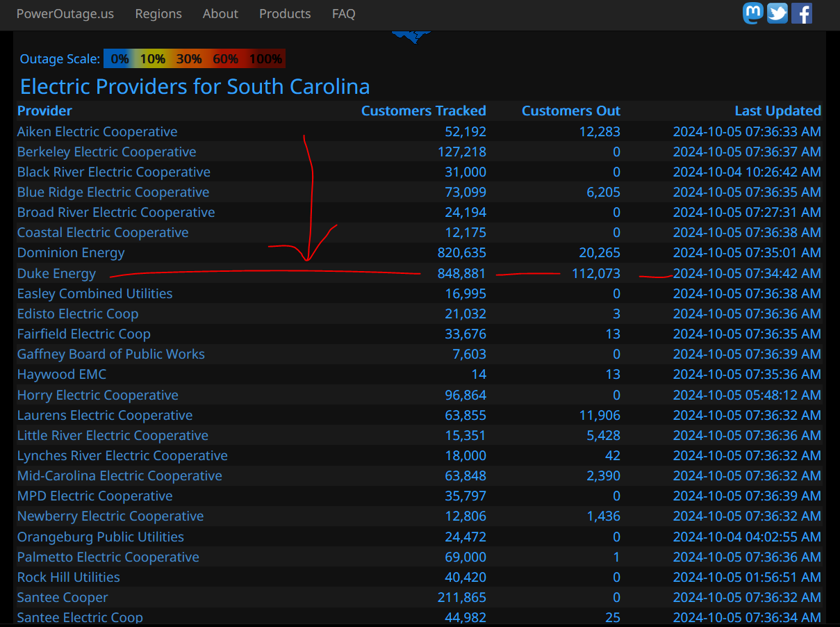Click Haywood EMC's 14 customers tracked value
Image resolution: width=840 pixels, height=627 pixels.
tap(479, 374)
